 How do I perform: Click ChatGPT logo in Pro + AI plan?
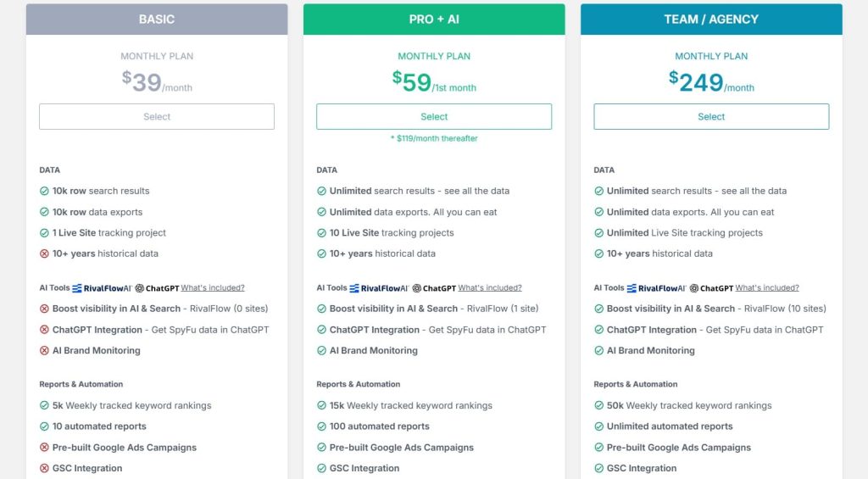pos(435,288)
